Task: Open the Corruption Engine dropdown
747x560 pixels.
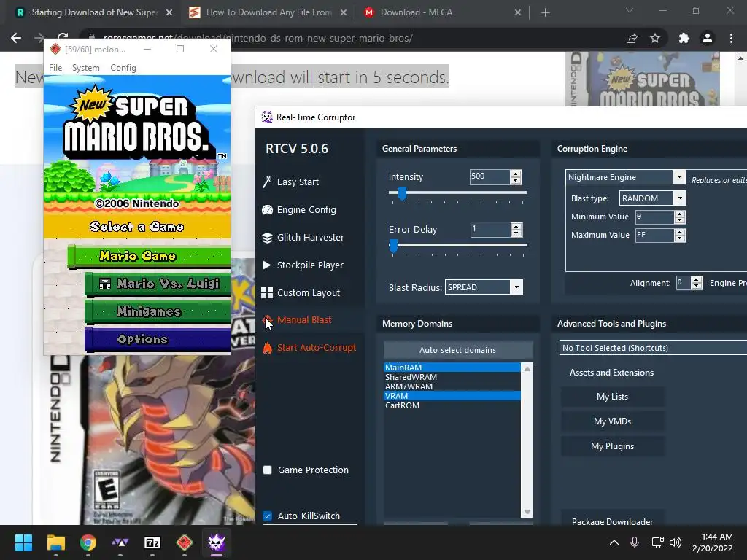Action: tap(679, 177)
